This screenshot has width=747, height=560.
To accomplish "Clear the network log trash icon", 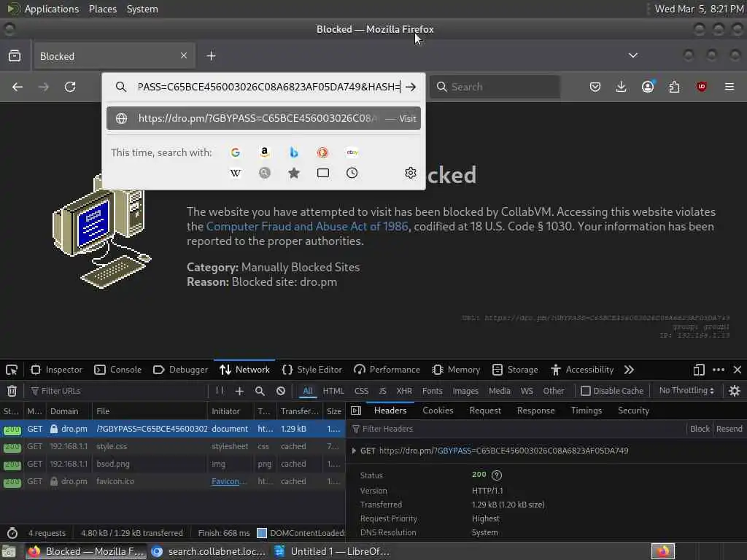I will coord(12,391).
